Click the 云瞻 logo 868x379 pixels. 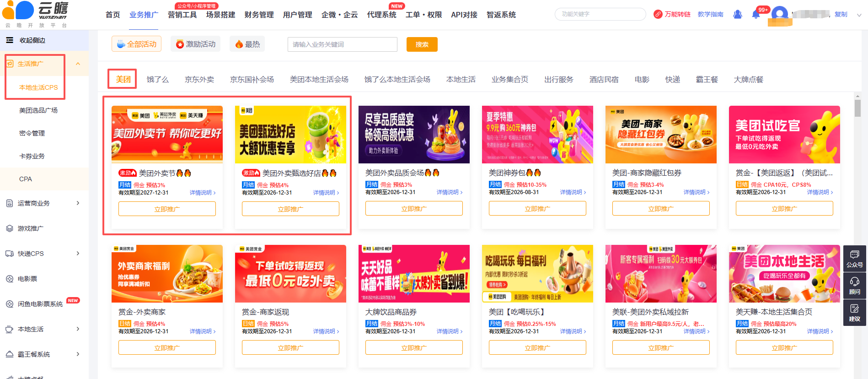36,14
